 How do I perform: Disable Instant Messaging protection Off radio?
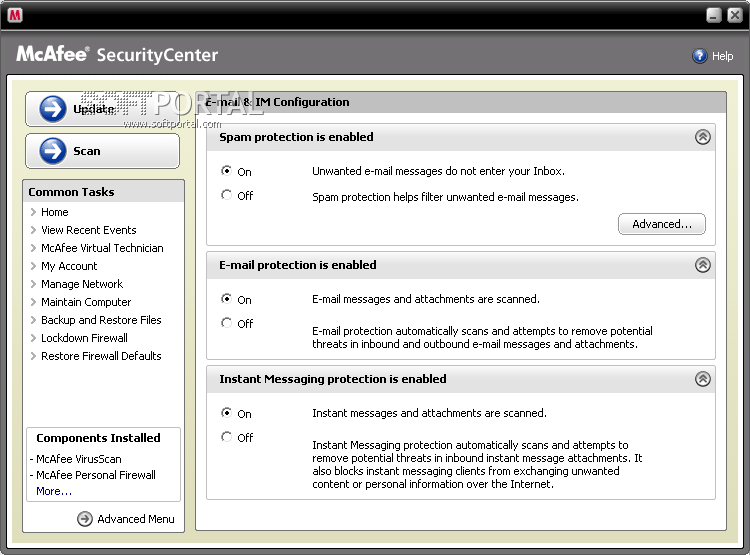(x=226, y=437)
